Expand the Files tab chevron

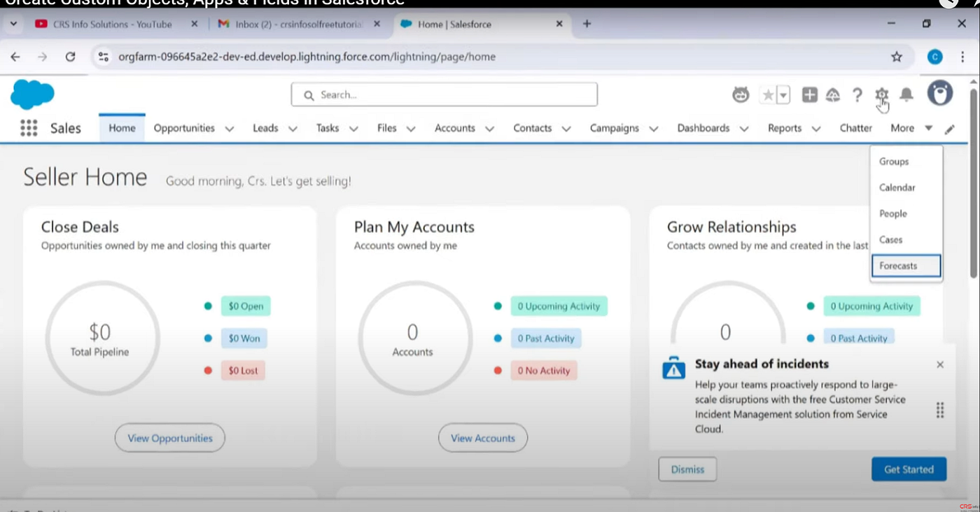coord(411,129)
